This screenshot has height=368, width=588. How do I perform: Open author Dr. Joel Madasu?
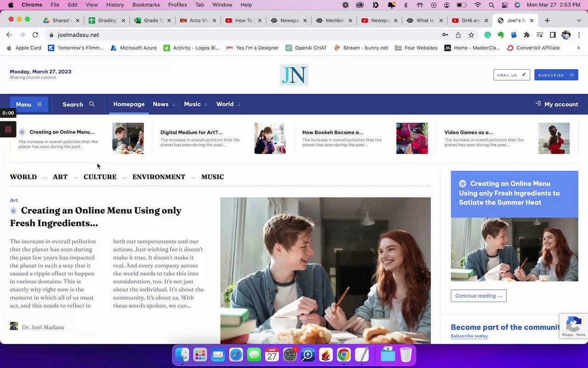pos(43,327)
